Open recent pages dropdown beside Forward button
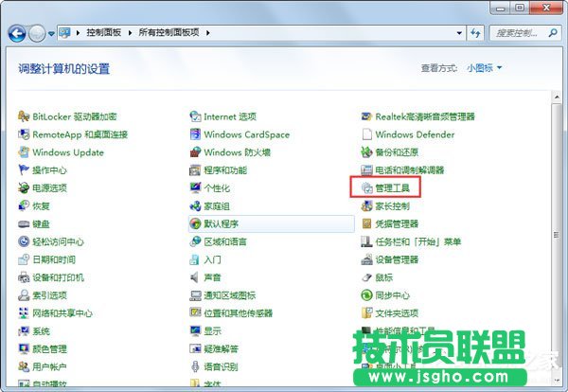 tap(51, 34)
